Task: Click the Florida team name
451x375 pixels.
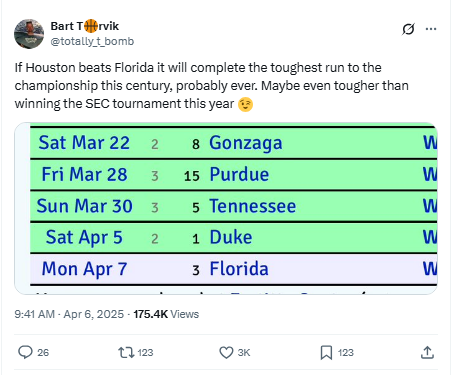Action: click(239, 269)
